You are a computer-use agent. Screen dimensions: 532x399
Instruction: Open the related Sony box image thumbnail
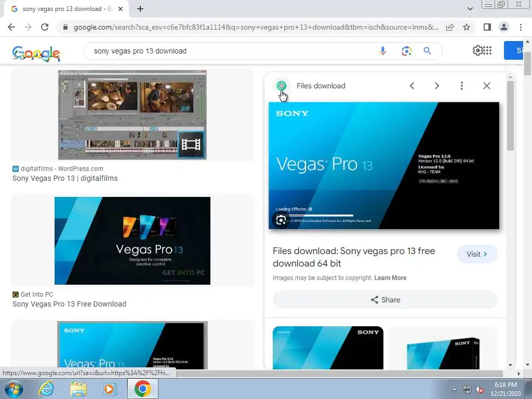pyautogui.click(x=443, y=348)
